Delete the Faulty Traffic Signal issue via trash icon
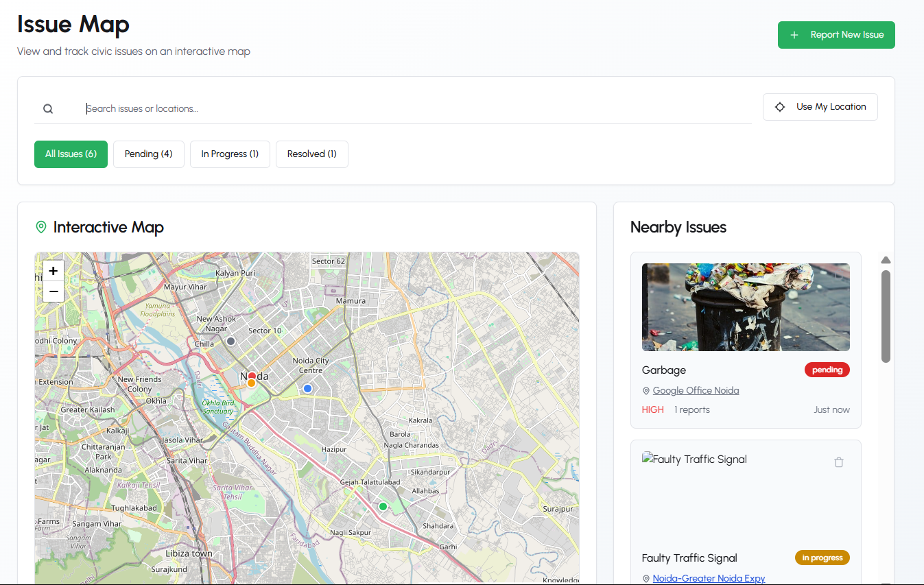924x585 pixels. (x=838, y=462)
